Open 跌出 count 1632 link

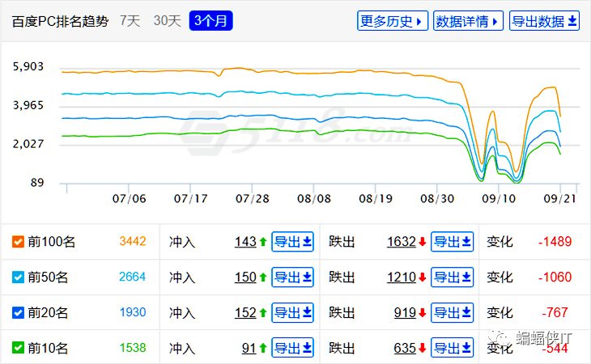pos(402,242)
